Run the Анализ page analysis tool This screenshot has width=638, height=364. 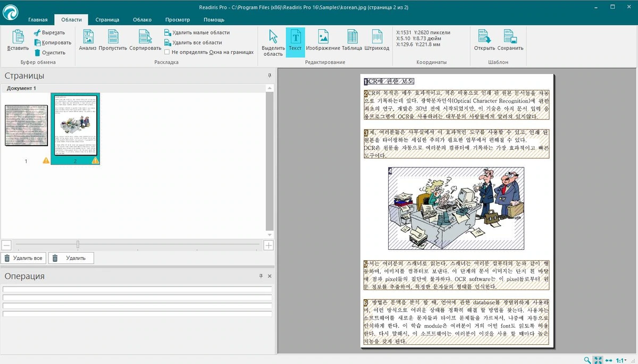pos(88,40)
